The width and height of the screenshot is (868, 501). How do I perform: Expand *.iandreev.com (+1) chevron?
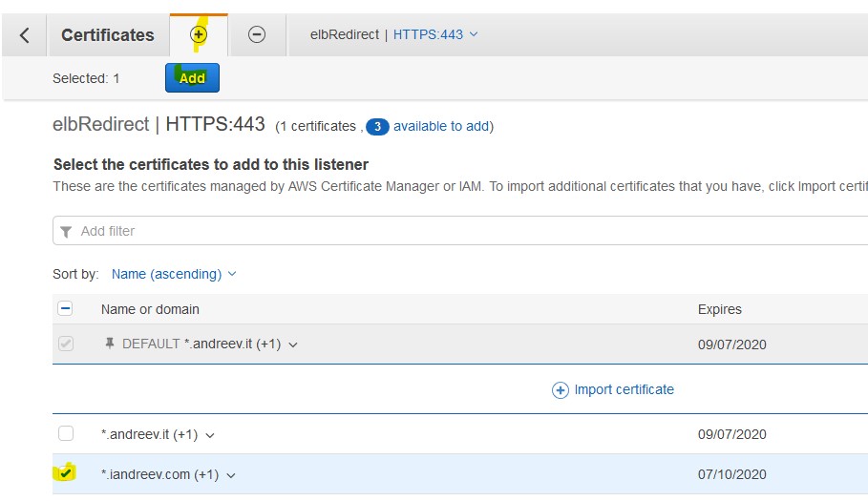point(231,475)
